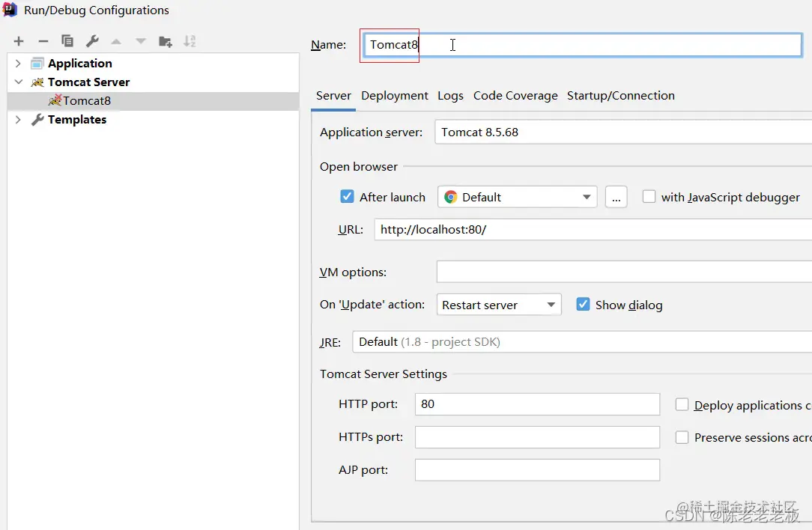Click the Tomcat Server cat icon

click(x=37, y=82)
